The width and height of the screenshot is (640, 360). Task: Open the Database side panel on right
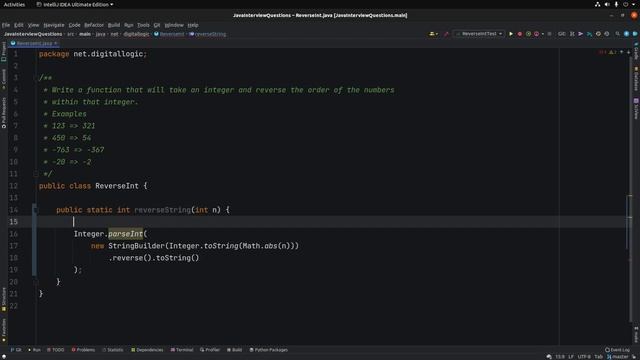[x=636, y=79]
